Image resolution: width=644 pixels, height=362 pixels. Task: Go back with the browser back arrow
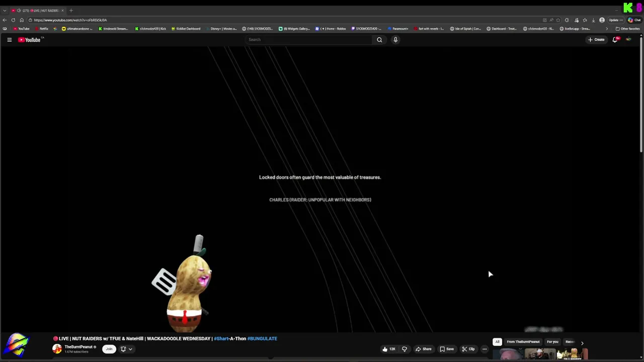point(5,20)
